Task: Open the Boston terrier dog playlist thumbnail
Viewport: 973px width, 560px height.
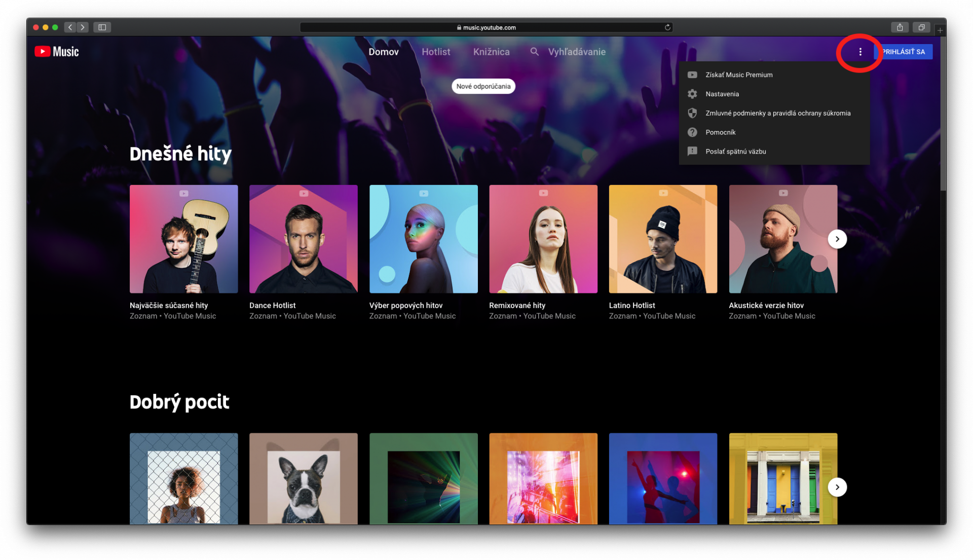Action: (304, 479)
